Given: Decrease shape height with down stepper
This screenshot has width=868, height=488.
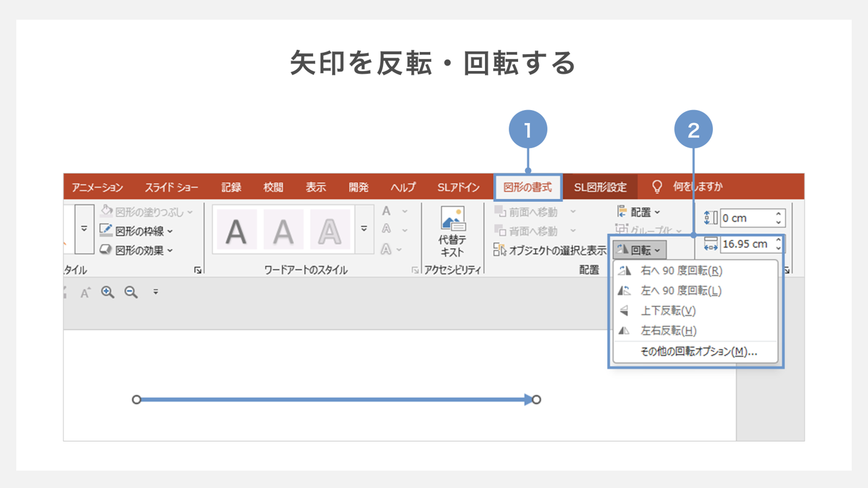Looking at the screenshot, I should click(778, 222).
